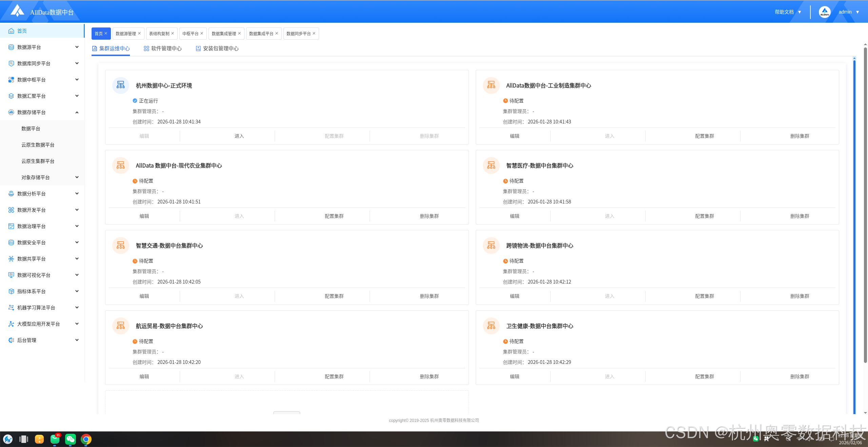
Task: Click the 正在运行 status text
Action: [x=149, y=101]
